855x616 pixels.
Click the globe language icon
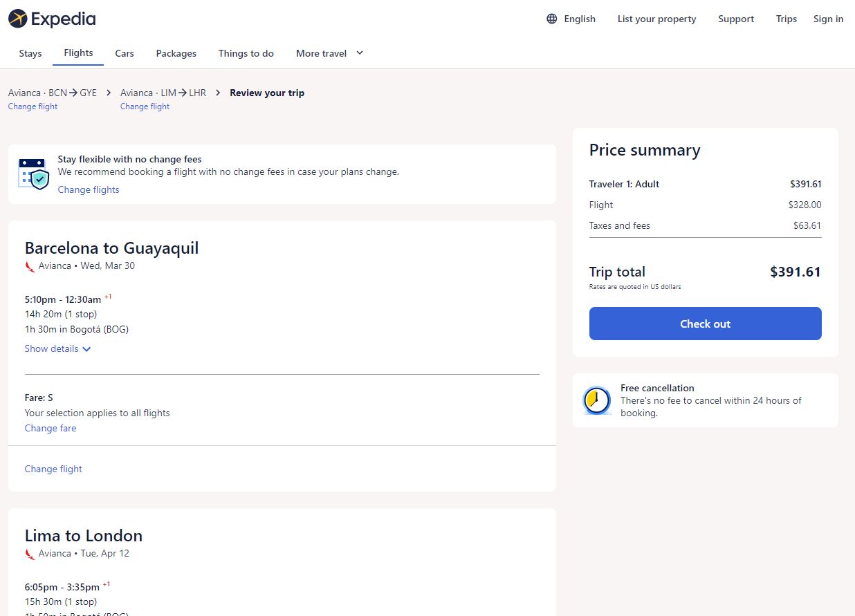tap(552, 19)
